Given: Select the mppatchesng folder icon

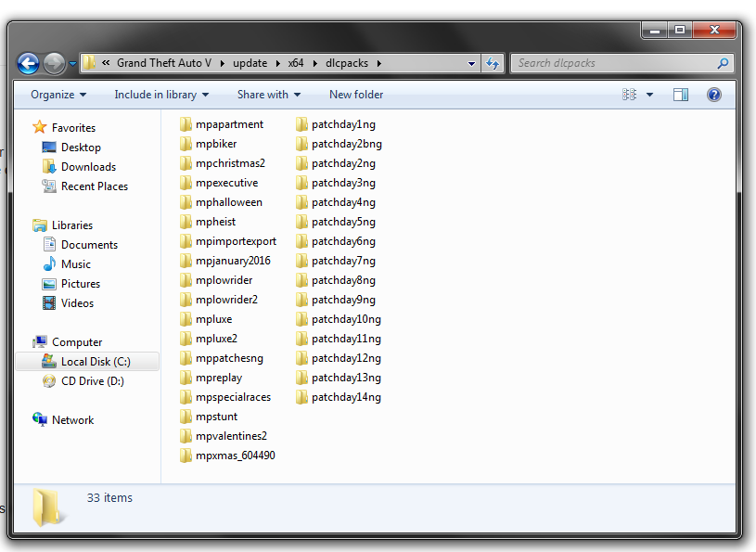Looking at the screenshot, I should pyautogui.click(x=186, y=358).
